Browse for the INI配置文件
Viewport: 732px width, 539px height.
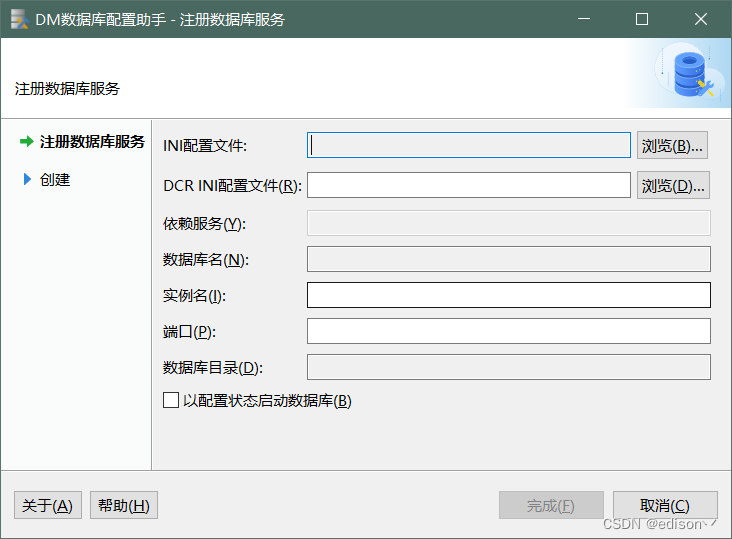[x=672, y=145]
